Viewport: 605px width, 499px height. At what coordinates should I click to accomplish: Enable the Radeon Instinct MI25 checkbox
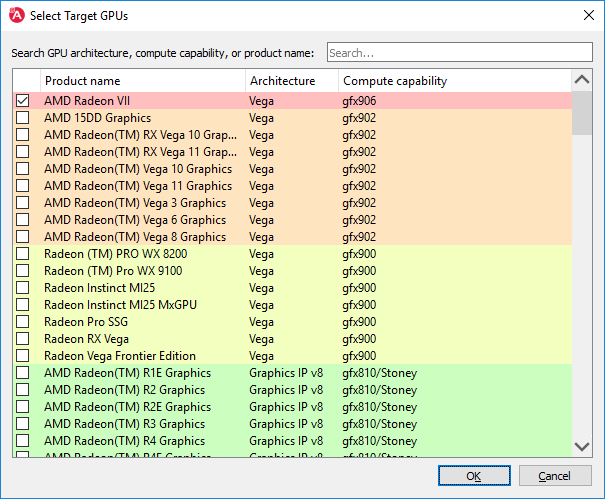pos(23,288)
